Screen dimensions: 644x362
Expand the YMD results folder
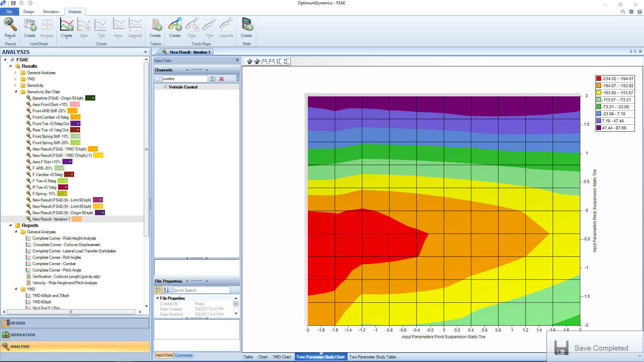pyautogui.click(x=15, y=79)
